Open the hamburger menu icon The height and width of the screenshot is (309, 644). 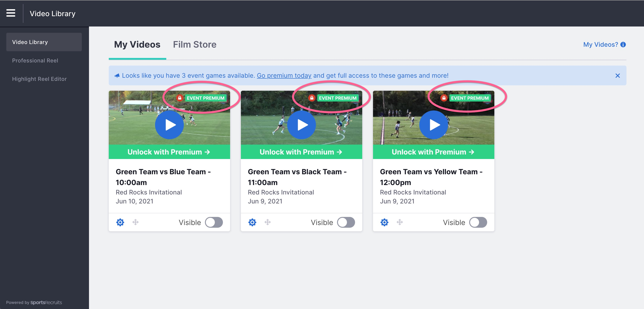11,13
